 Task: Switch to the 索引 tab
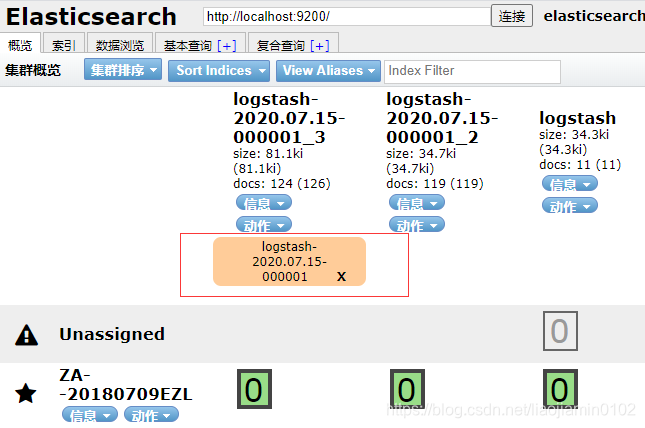coord(64,44)
